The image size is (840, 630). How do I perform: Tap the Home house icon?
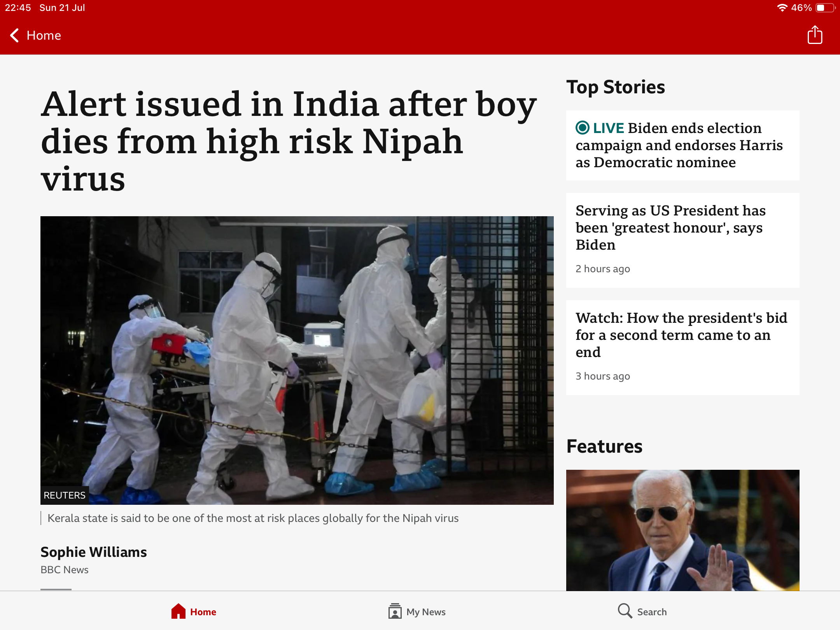coord(178,611)
